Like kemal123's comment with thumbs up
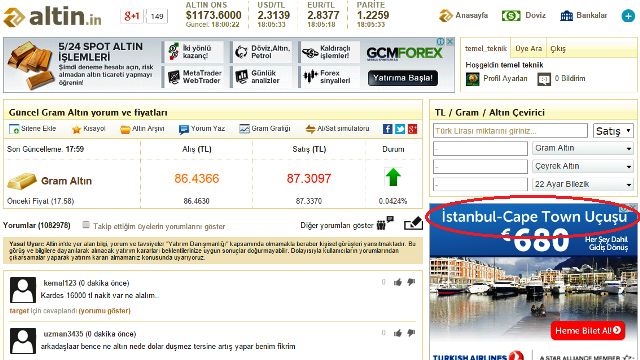This screenshot has height=360, width=640. point(398,282)
